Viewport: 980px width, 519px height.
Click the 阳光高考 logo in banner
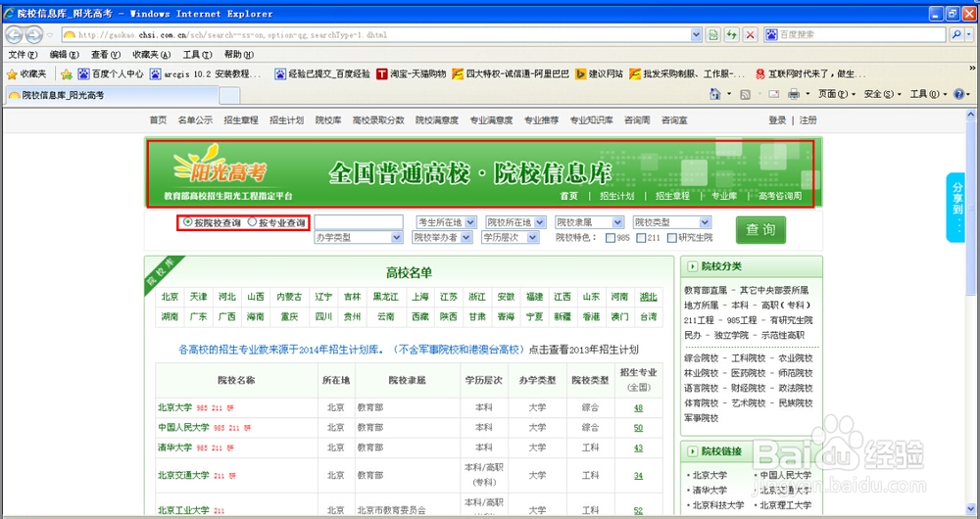tap(220, 166)
